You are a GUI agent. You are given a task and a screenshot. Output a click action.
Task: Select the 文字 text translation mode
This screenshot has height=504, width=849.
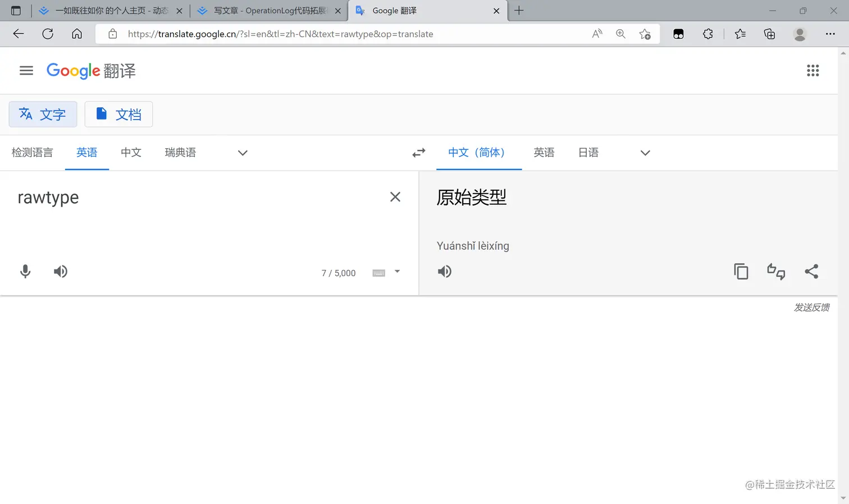point(43,114)
